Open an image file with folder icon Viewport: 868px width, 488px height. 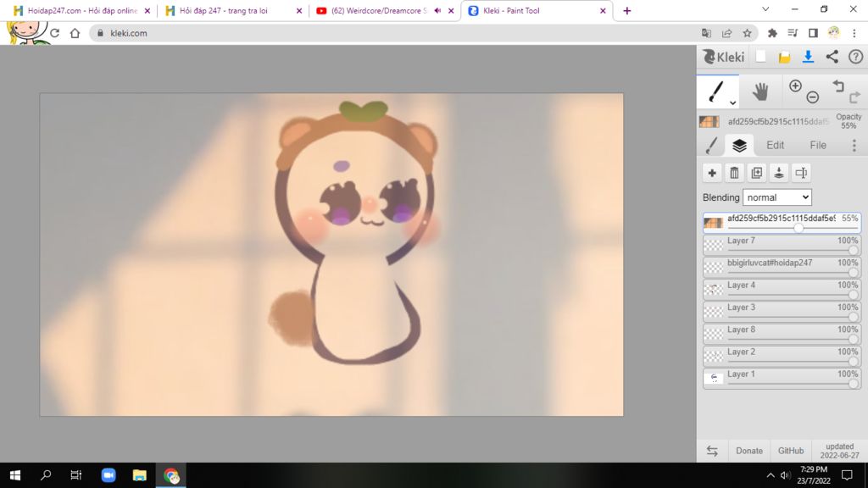point(784,57)
